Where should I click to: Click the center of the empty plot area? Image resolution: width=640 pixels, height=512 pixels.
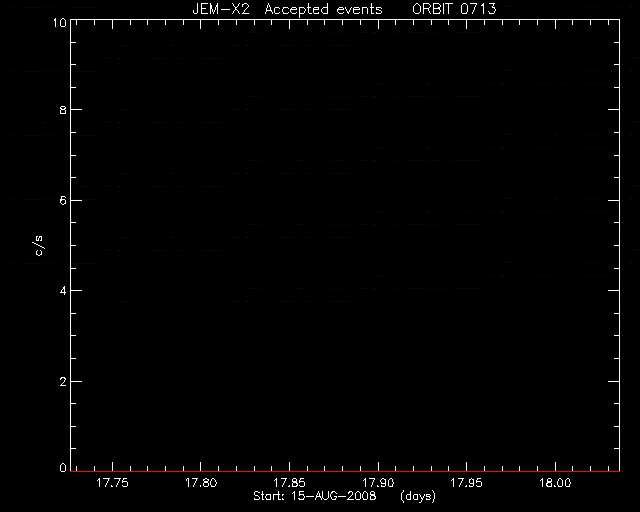tap(345, 245)
